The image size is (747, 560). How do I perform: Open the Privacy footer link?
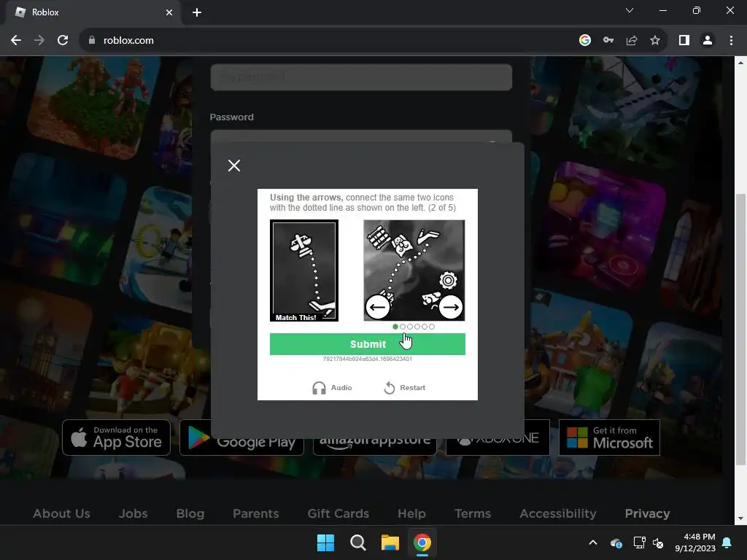[648, 513]
